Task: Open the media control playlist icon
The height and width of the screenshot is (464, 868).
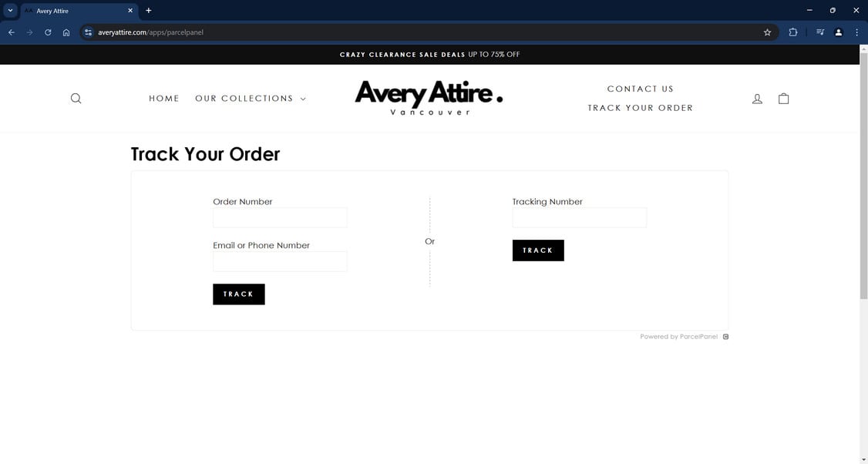Action: coord(820,32)
